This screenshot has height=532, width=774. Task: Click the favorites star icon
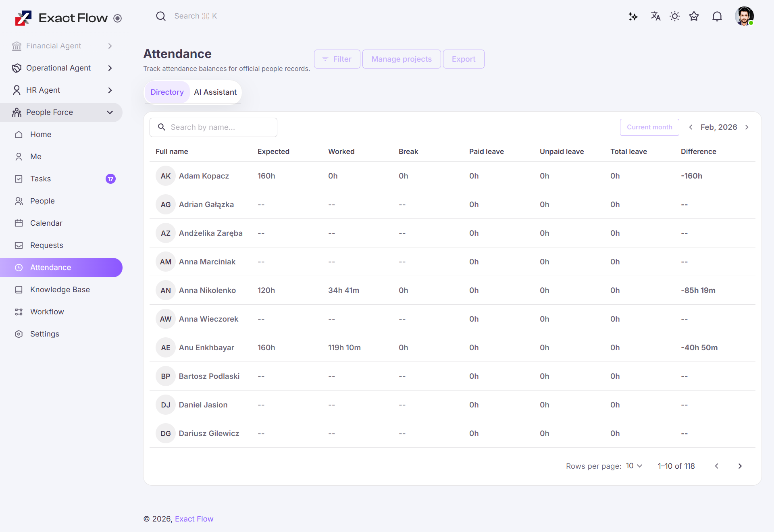[694, 17]
